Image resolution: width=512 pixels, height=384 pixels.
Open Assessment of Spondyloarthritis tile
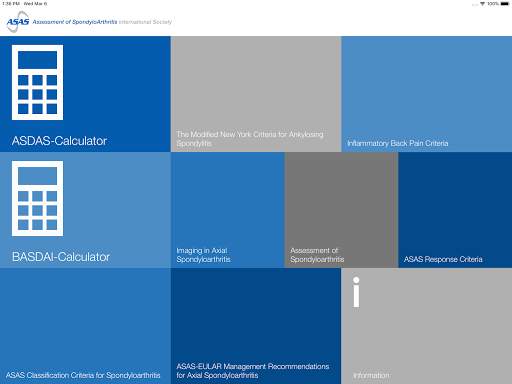341,210
